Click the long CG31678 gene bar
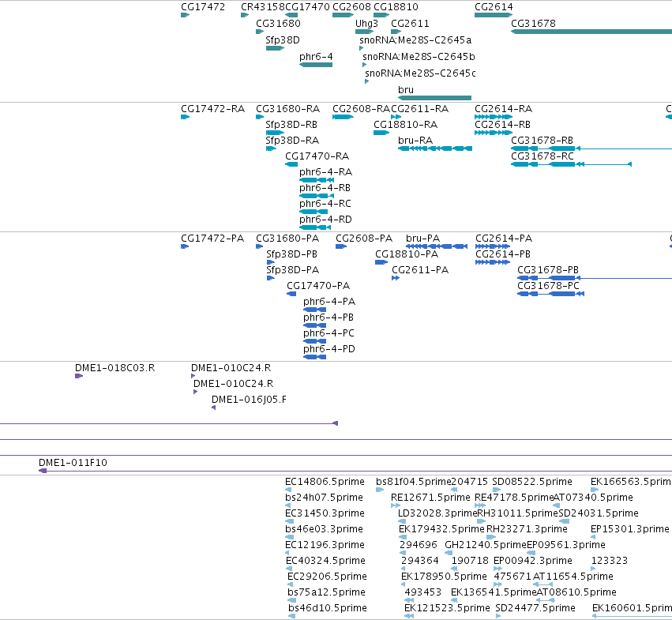The height and width of the screenshot is (620, 672). 591,32
